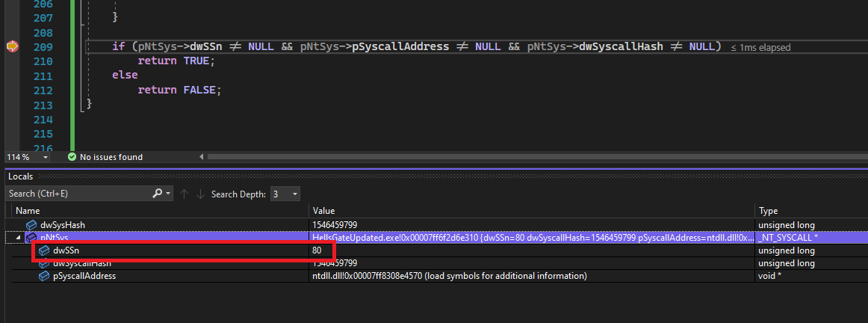Click into the Locals search box
Viewport: 868px width, 323px height.
tap(78, 194)
